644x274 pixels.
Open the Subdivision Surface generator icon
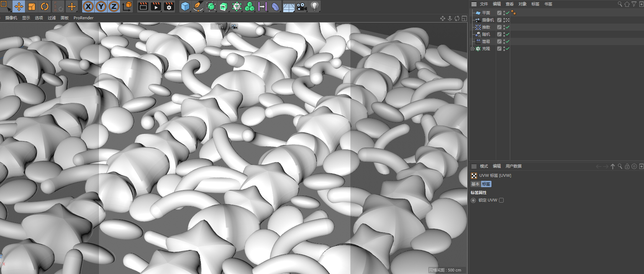tap(211, 6)
